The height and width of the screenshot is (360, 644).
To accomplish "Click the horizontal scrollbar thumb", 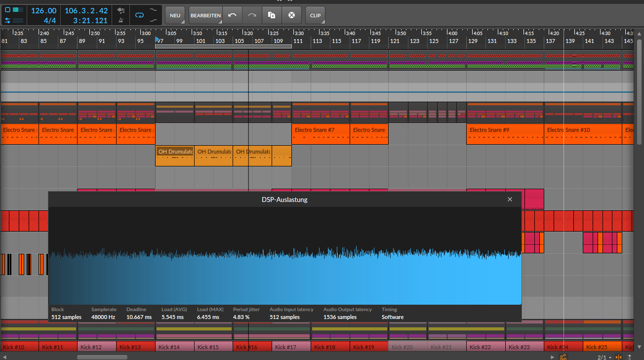I will (102, 357).
